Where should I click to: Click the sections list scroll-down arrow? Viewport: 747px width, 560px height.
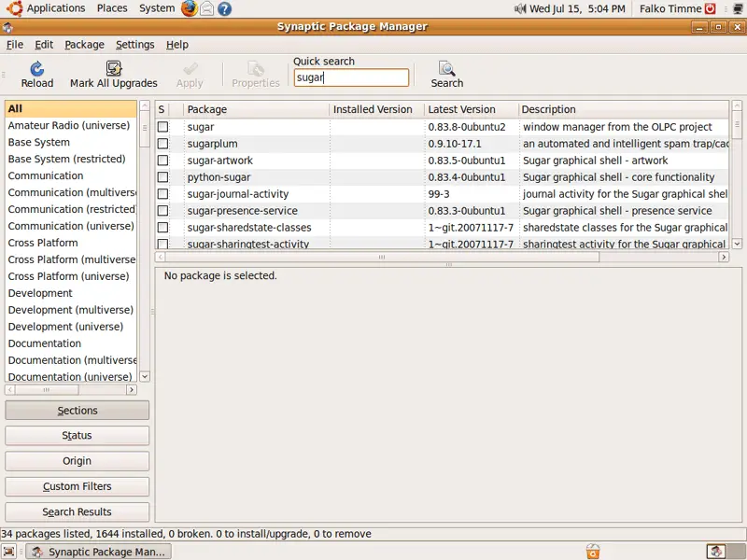click(x=145, y=376)
